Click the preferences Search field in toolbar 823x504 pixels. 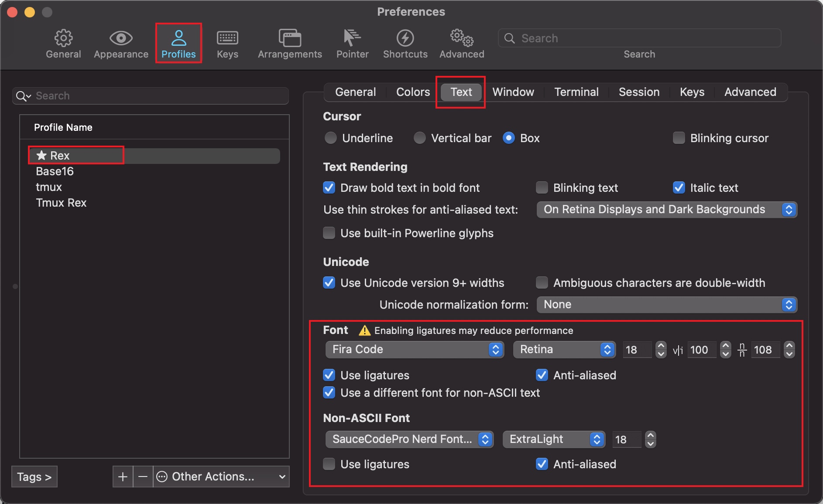[639, 38]
